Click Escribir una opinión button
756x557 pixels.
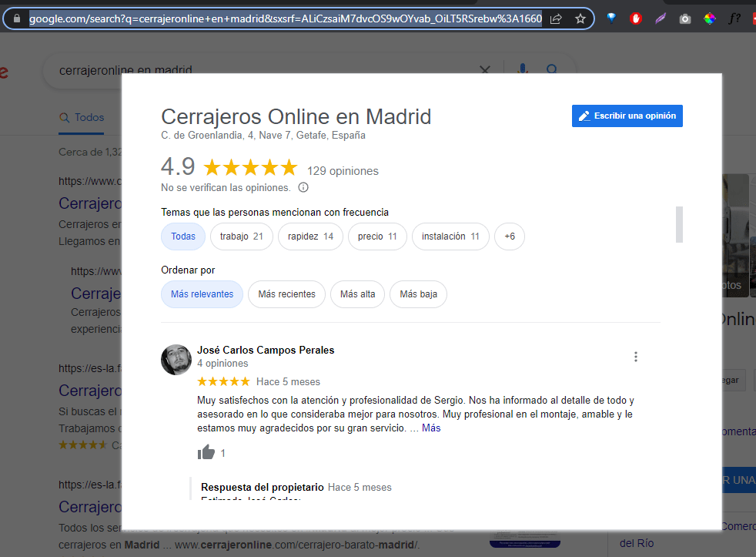627,116
